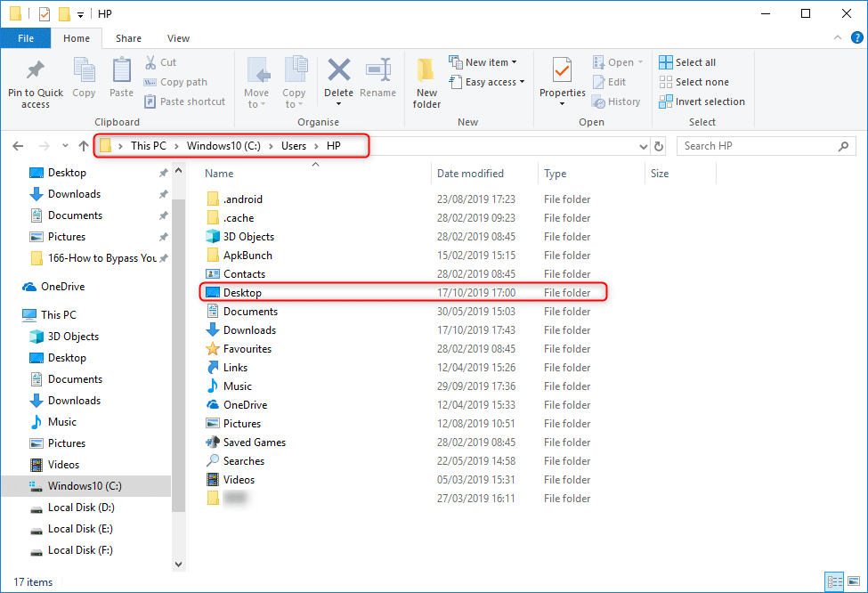Viewport: 868px width, 593px height.
Task: Select the .android folder row
Action: (x=403, y=199)
